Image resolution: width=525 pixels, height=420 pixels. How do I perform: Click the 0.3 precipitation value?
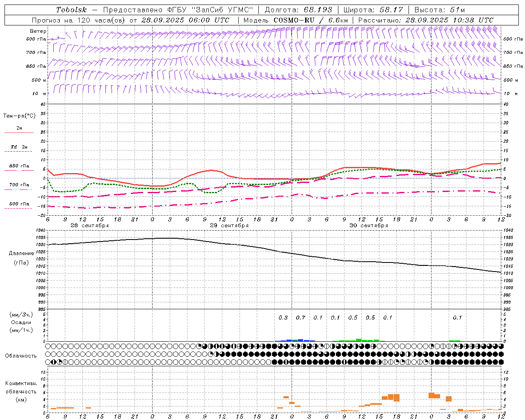pos(283,317)
